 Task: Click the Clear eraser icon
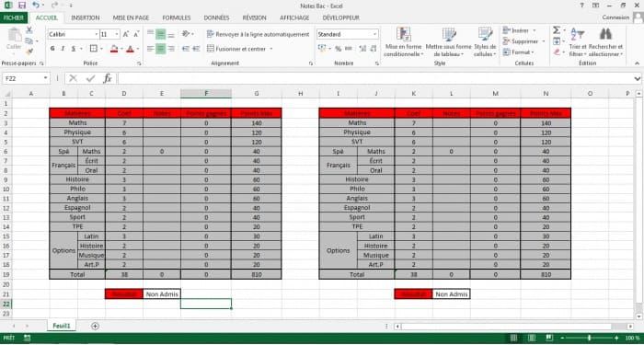click(x=557, y=52)
